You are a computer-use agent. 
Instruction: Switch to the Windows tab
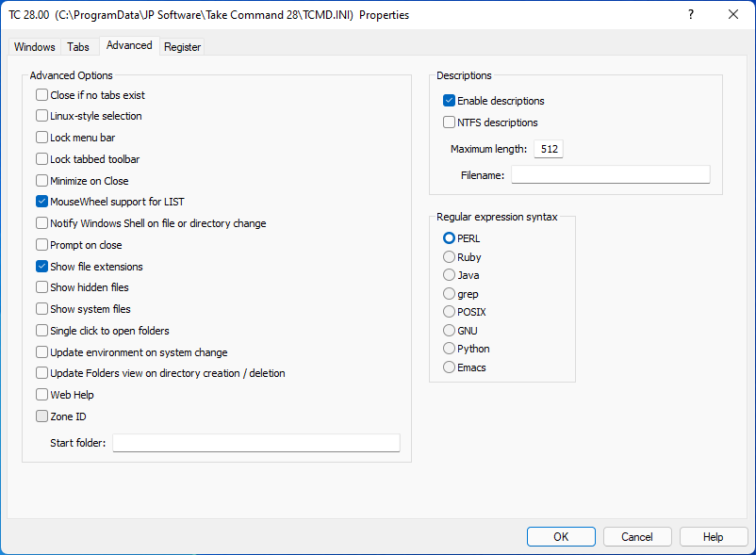[x=34, y=47]
